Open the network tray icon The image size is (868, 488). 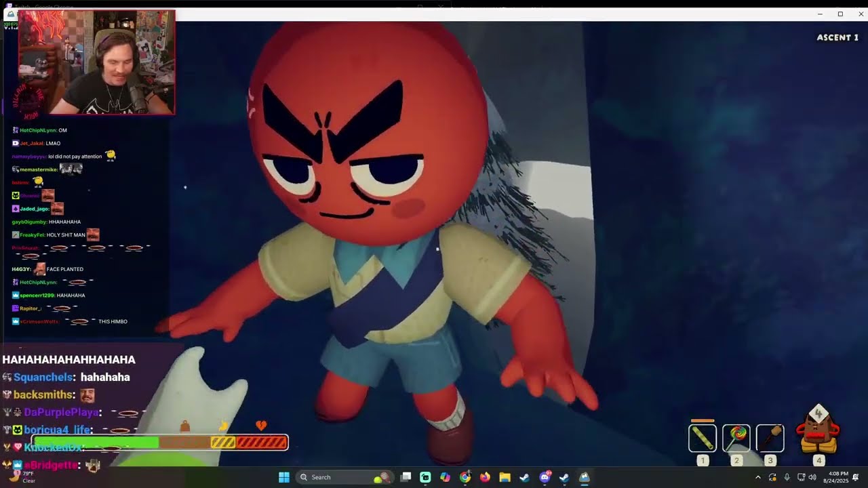point(801,477)
